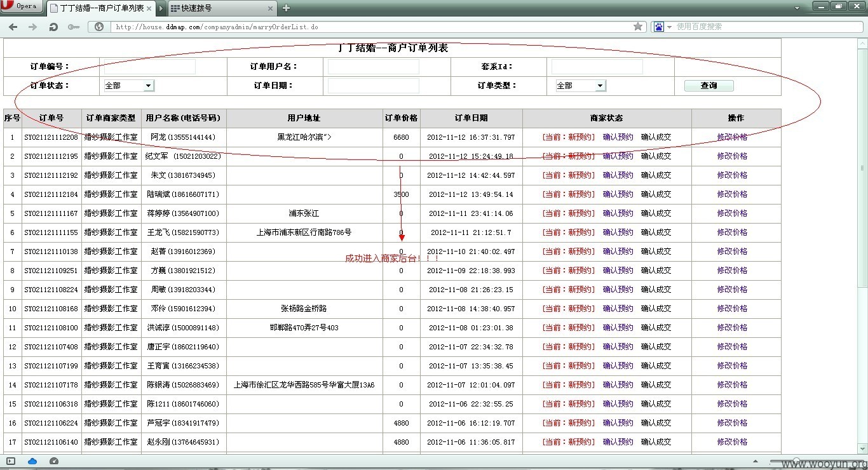
Task: Reload the current page
Action: pos(53,27)
